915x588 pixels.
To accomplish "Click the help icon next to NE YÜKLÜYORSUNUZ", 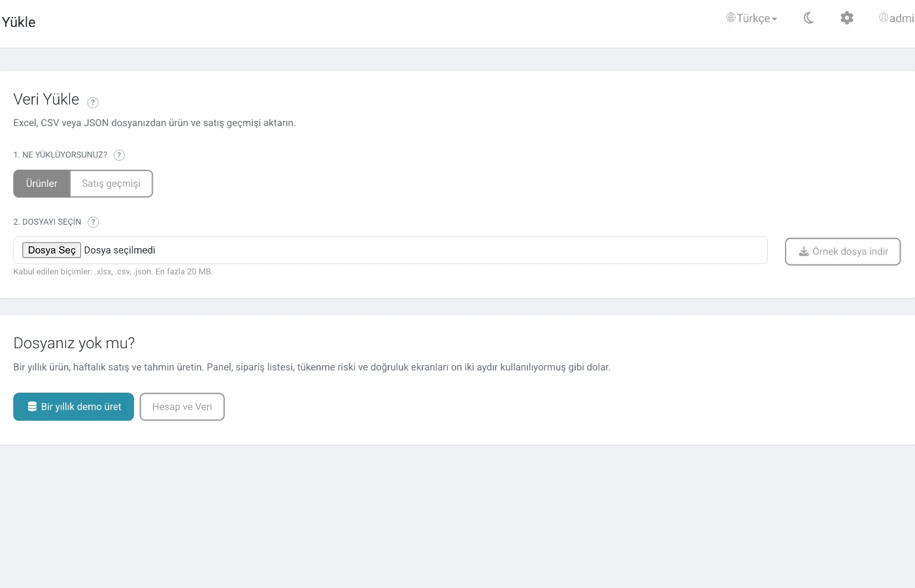I will tap(119, 155).
